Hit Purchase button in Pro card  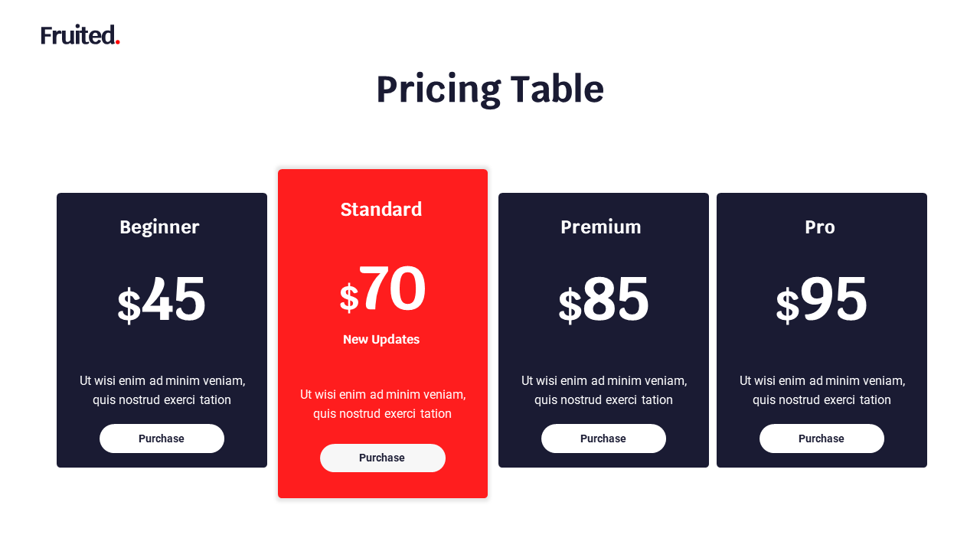click(822, 439)
